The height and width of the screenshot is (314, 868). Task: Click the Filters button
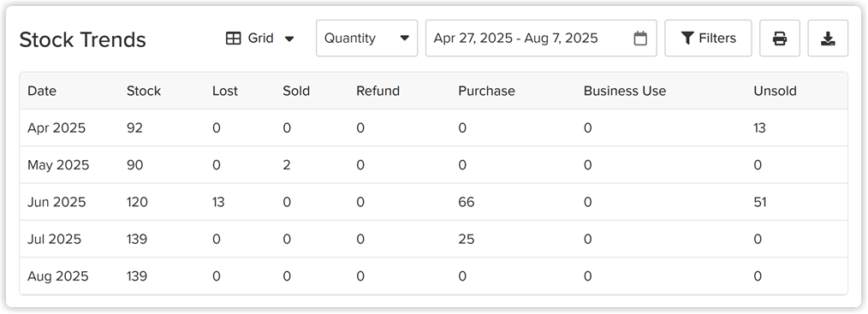pyautogui.click(x=708, y=39)
